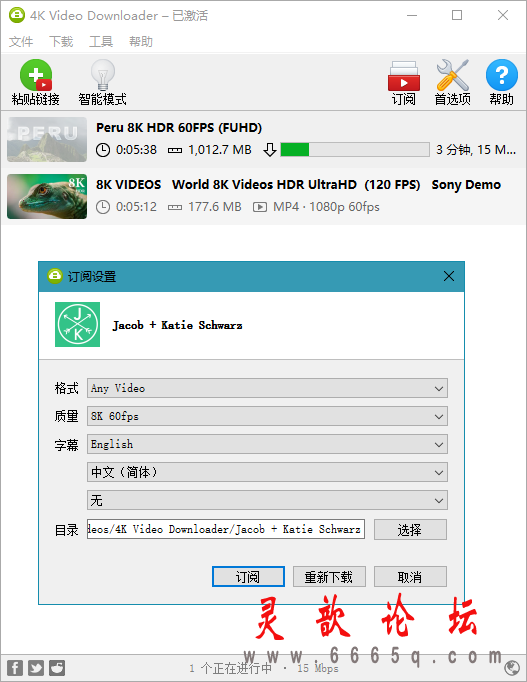
Task: Open the 中文（简体）subtitle dropdown
Action: tap(267, 472)
